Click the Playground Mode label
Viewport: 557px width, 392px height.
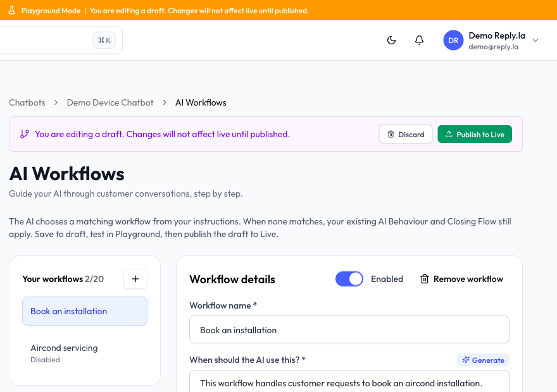[51, 11]
